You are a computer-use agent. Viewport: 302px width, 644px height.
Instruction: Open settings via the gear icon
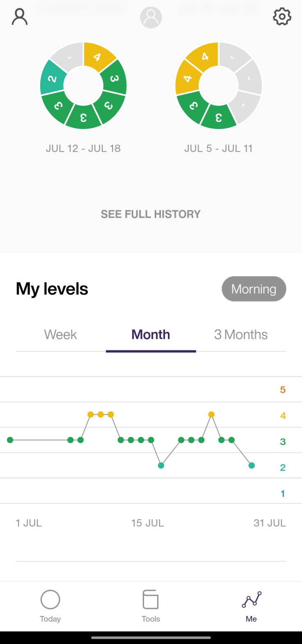(x=282, y=17)
